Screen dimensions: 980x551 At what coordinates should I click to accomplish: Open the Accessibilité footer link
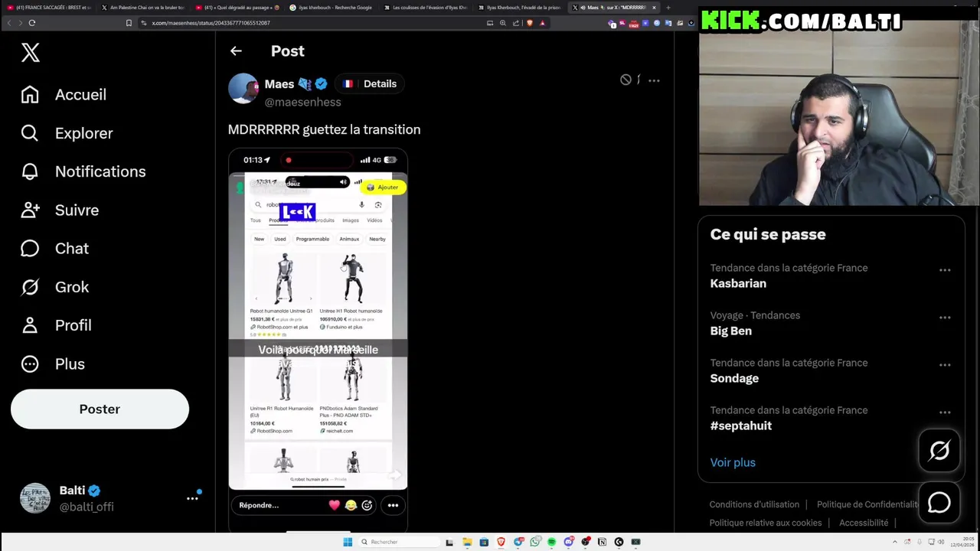coord(864,523)
